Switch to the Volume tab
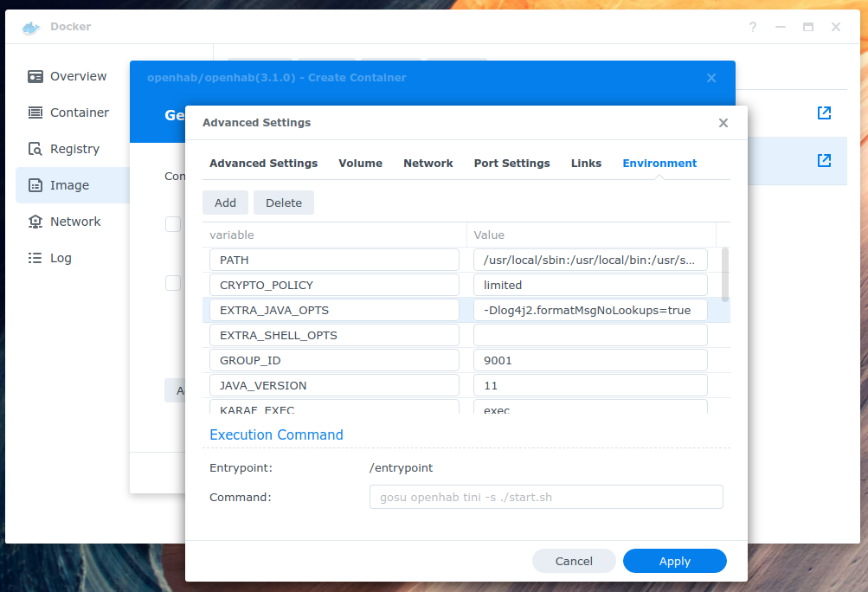The width and height of the screenshot is (868, 592). pos(360,163)
